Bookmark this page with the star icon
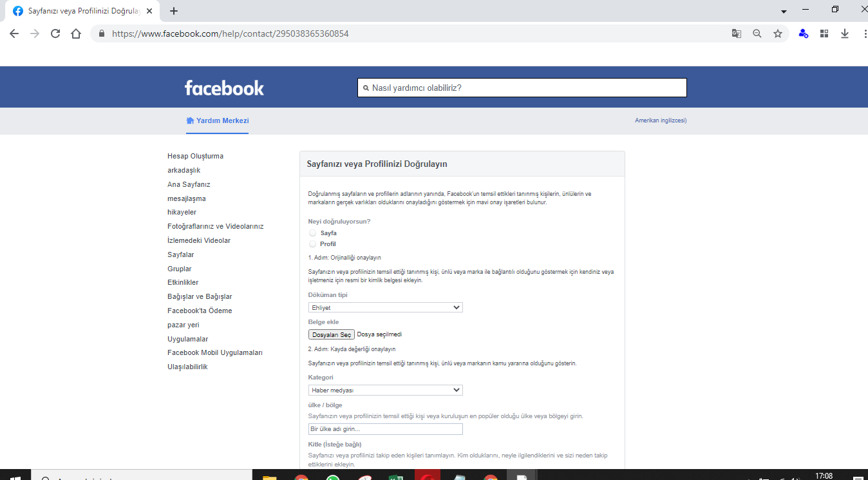This screenshot has width=868, height=480. [x=778, y=34]
